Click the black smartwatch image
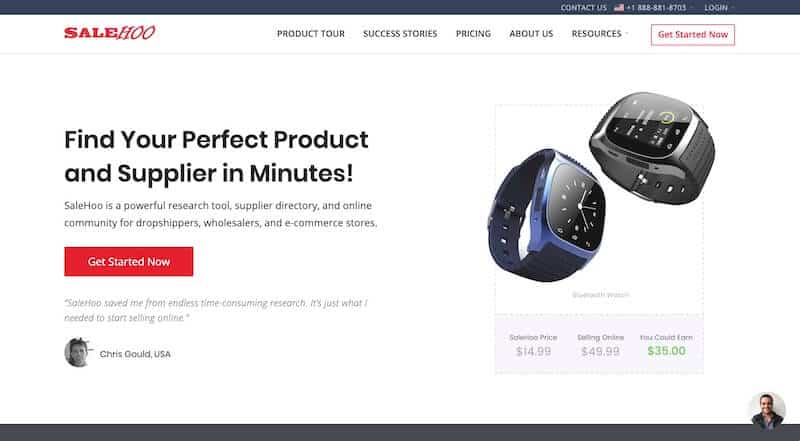 [653, 148]
